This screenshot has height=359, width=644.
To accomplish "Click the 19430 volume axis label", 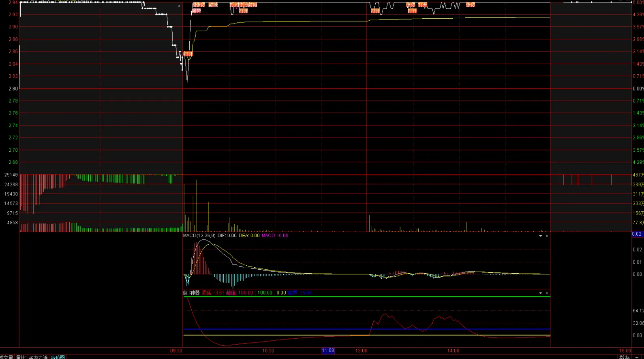I will [11, 194].
